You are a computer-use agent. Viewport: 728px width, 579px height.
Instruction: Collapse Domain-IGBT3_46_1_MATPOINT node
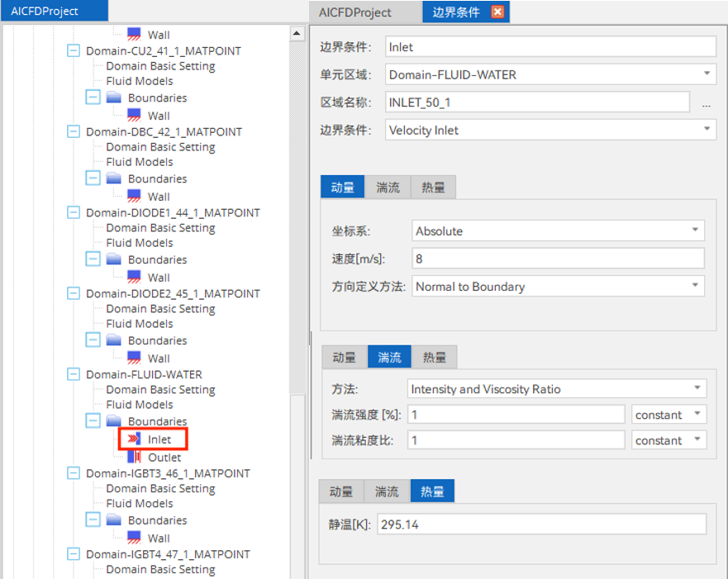[74, 472]
